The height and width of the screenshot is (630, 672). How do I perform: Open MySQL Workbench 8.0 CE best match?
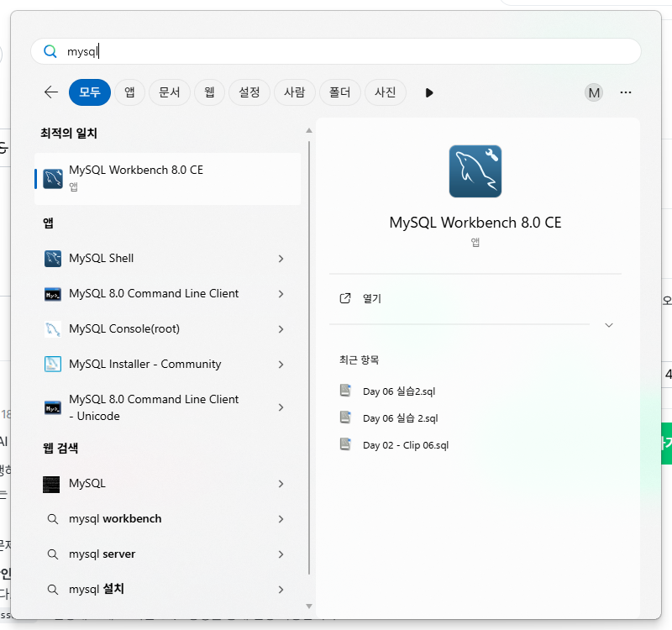[x=167, y=179]
